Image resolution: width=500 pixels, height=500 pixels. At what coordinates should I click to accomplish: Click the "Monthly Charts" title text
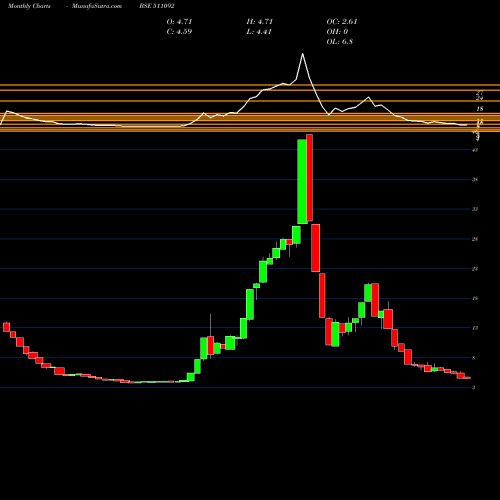(x=29, y=6)
